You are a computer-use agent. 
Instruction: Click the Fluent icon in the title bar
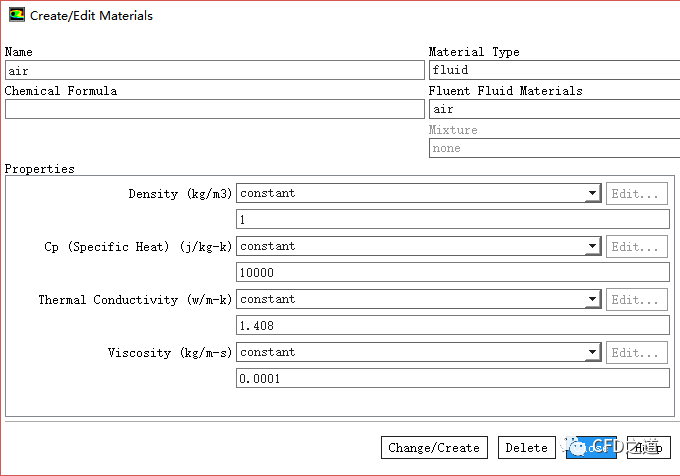[x=17, y=16]
